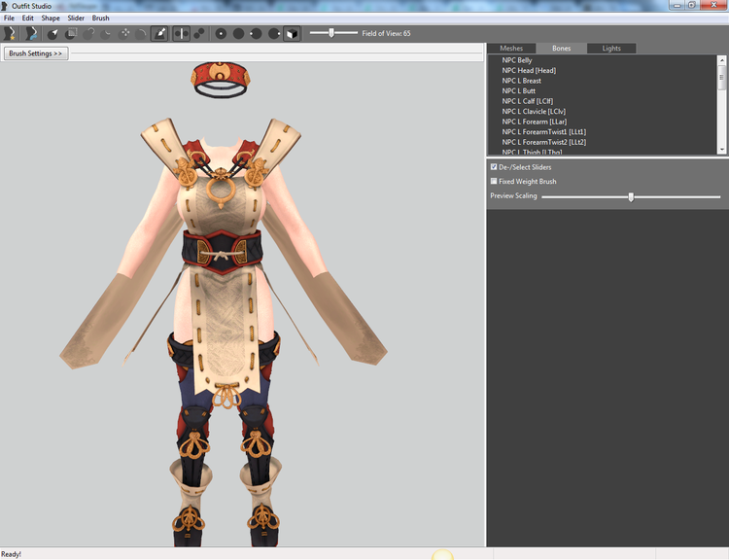
Task: Select the smooth brush tool
Action: (141, 33)
